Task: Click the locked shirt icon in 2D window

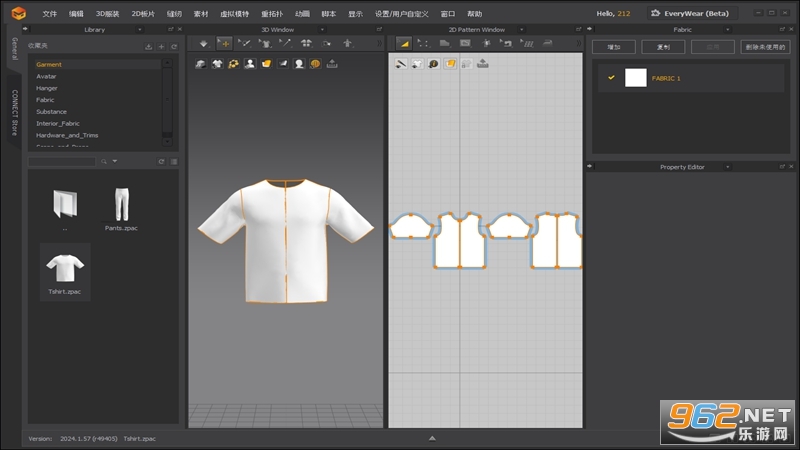Action: (466, 64)
